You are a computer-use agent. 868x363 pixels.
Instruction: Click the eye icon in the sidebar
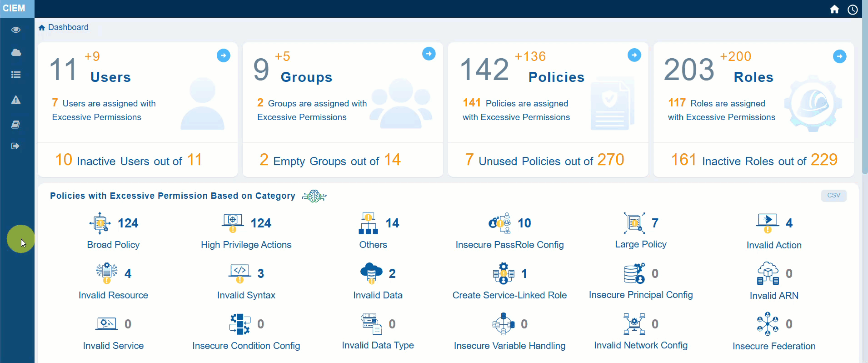point(16,30)
